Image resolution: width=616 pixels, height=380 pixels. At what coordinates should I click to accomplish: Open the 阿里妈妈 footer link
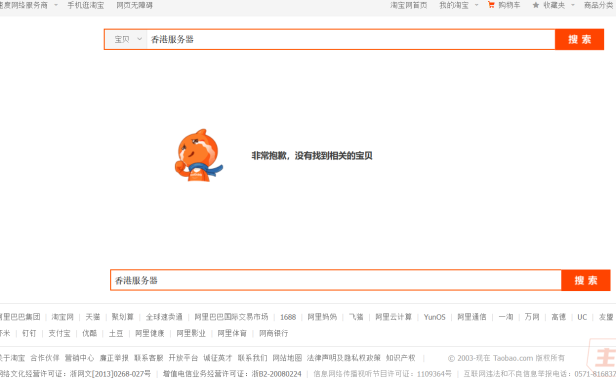tap(322, 317)
